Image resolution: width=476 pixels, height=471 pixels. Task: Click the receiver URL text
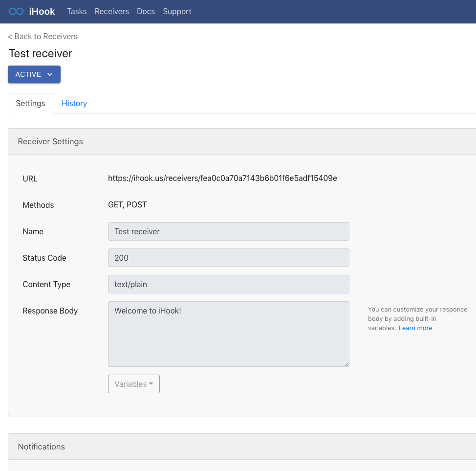pyautogui.click(x=222, y=179)
